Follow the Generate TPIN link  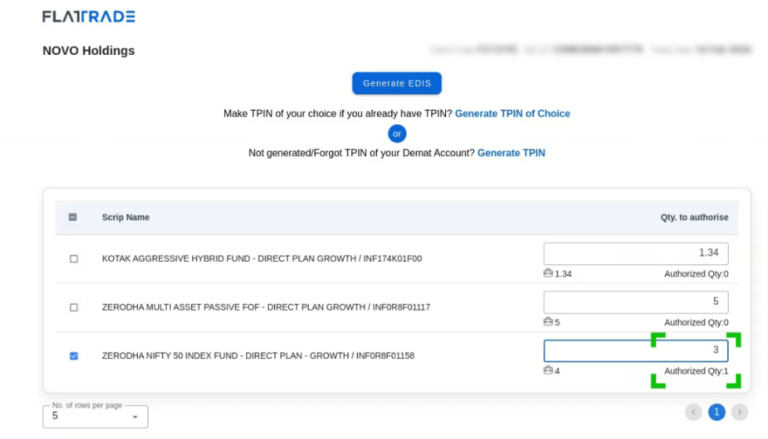point(511,153)
